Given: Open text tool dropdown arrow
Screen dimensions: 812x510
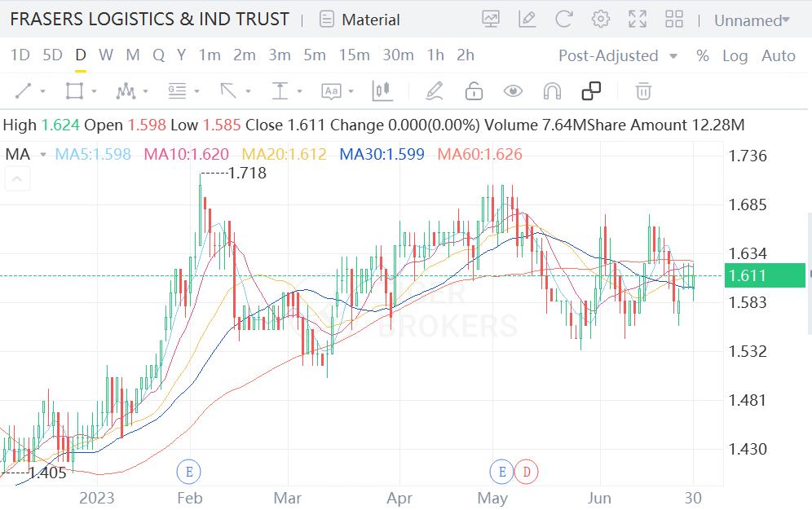Looking at the screenshot, I should (351, 91).
